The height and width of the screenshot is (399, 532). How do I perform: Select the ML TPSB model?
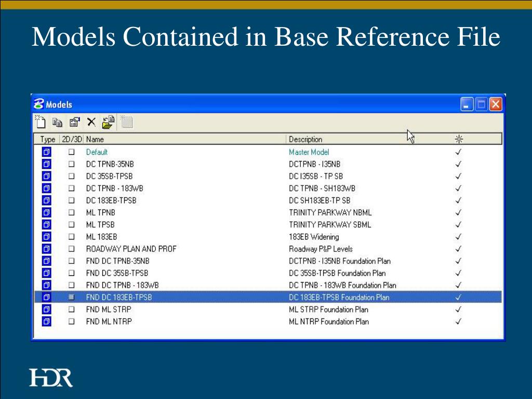(x=100, y=224)
